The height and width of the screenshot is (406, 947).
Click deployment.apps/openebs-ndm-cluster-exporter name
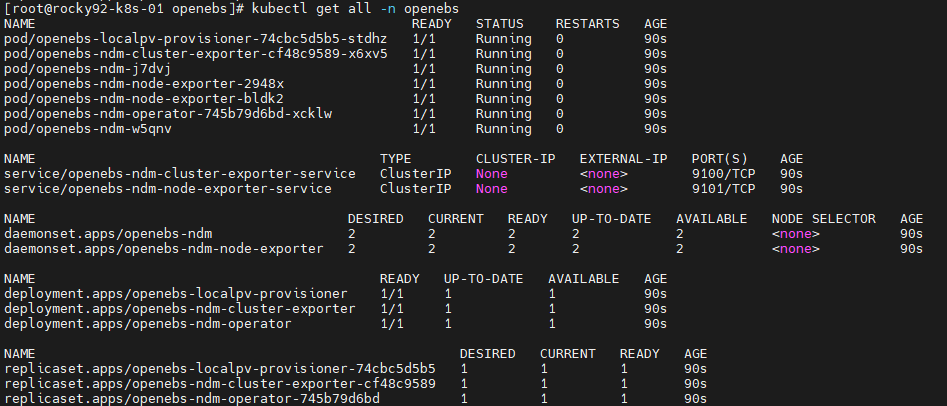point(179,309)
